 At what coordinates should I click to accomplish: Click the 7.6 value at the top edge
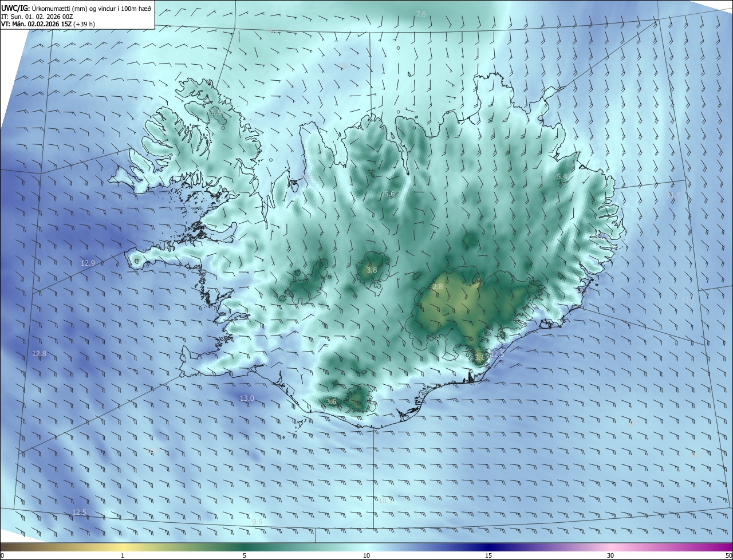point(421,14)
